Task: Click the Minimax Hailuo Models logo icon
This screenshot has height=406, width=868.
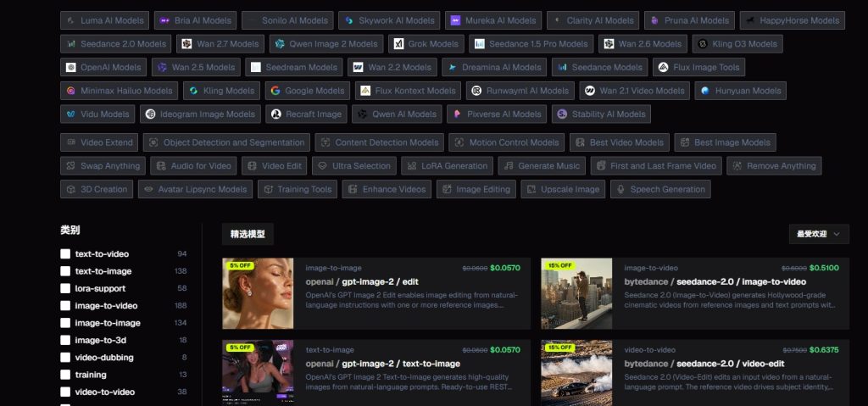Action: (x=71, y=91)
